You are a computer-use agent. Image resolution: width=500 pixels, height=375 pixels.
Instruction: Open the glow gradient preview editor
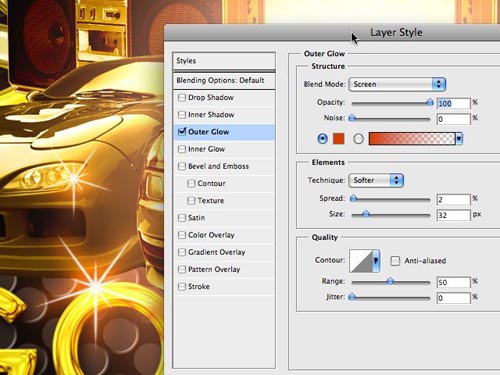pos(412,138)
